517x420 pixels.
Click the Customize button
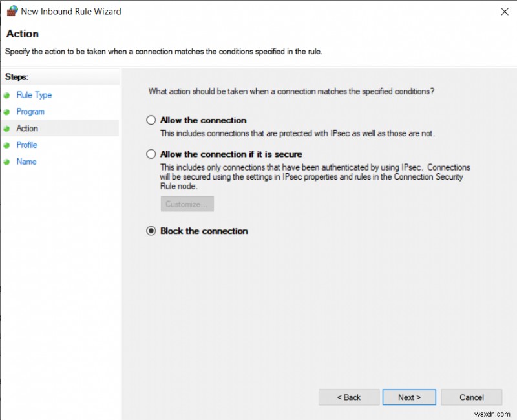pyautogui.click(x=187, y=204)
